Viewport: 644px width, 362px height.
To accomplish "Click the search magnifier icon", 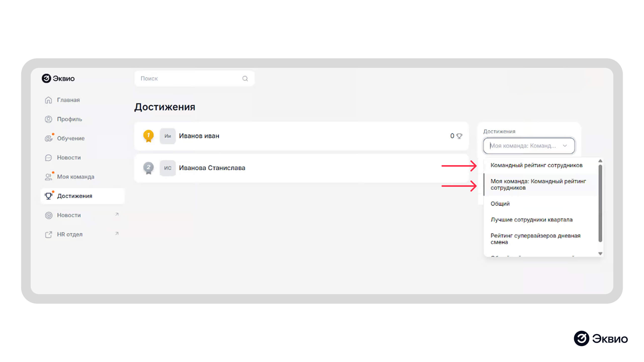I will (245, 79).
